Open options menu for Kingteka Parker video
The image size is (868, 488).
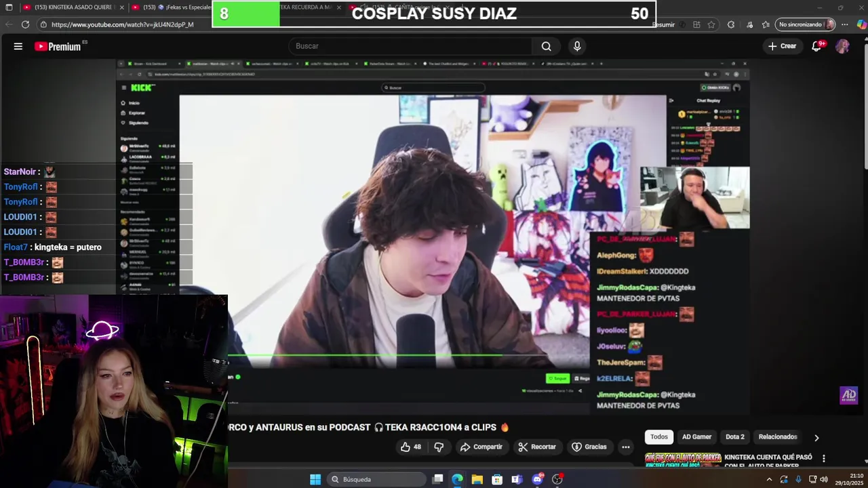(x=824, y=458)
